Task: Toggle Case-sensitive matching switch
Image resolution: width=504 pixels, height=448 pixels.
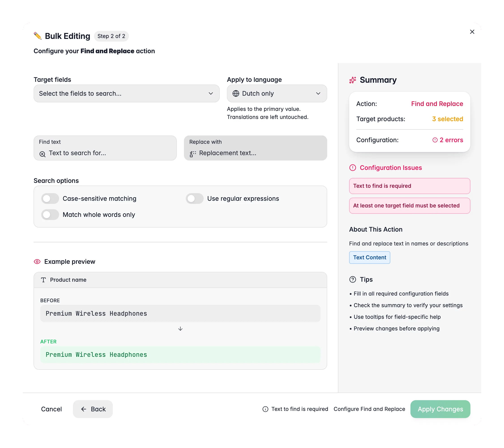Action: point(50,199)
